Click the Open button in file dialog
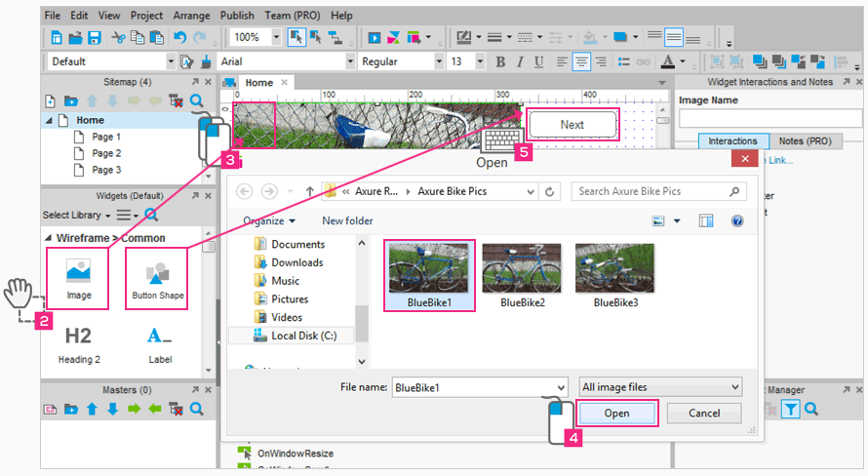The width and height of the screenshot is (868, 476). [x=616, y=414]
